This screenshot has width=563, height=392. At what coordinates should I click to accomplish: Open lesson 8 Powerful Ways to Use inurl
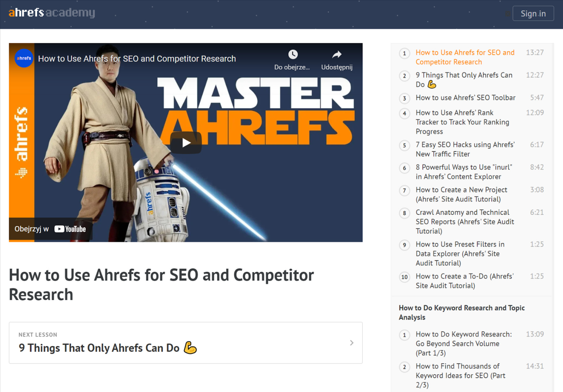point(464,172)
